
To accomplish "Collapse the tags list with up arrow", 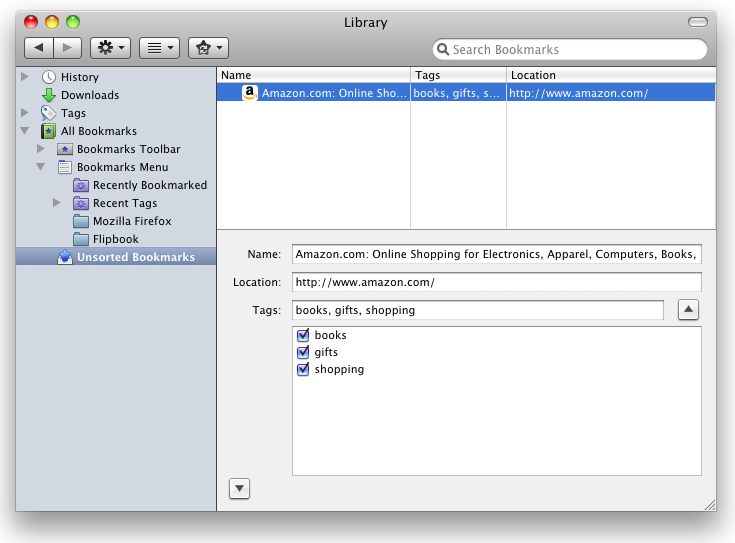I will (688, 309).
